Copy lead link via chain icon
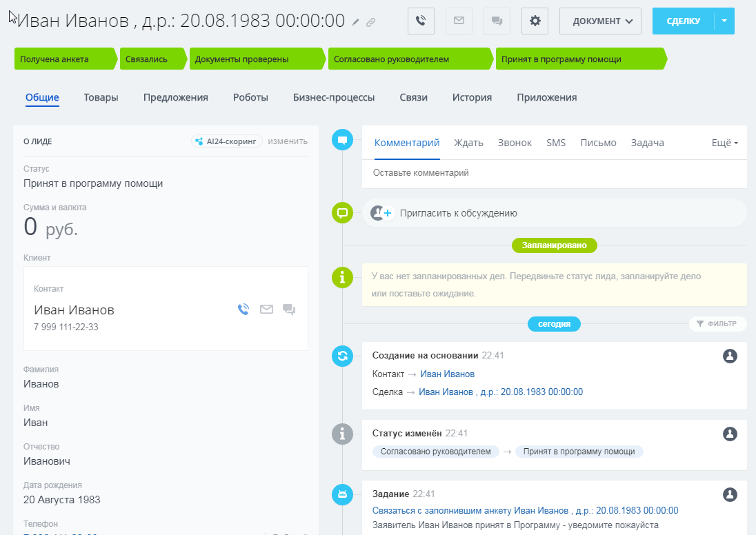The width and height of the screenshot is (756, 535). click(371, 22)
